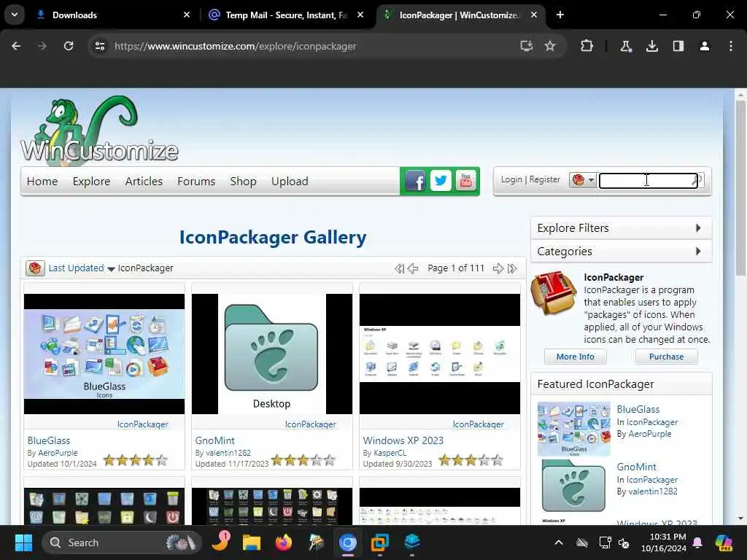This screenshot has width=747, height=560.
Task: Click the More Info button
Action: coord(575,357)
